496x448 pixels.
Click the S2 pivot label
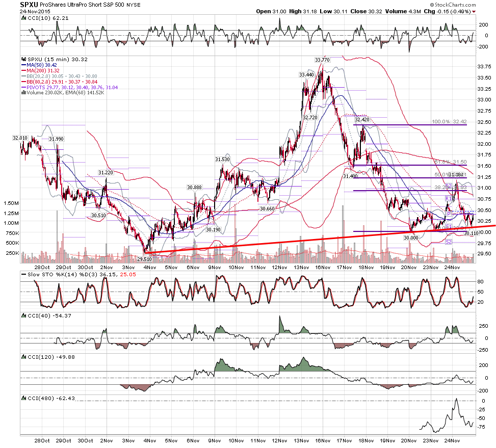(449, 242)
